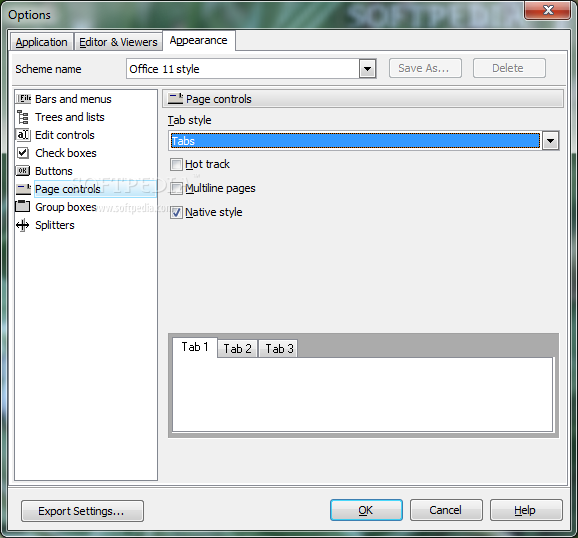This screenshot has height=538, width=578.
Task: Click the Edit controls icon
Action: [23, 135]
